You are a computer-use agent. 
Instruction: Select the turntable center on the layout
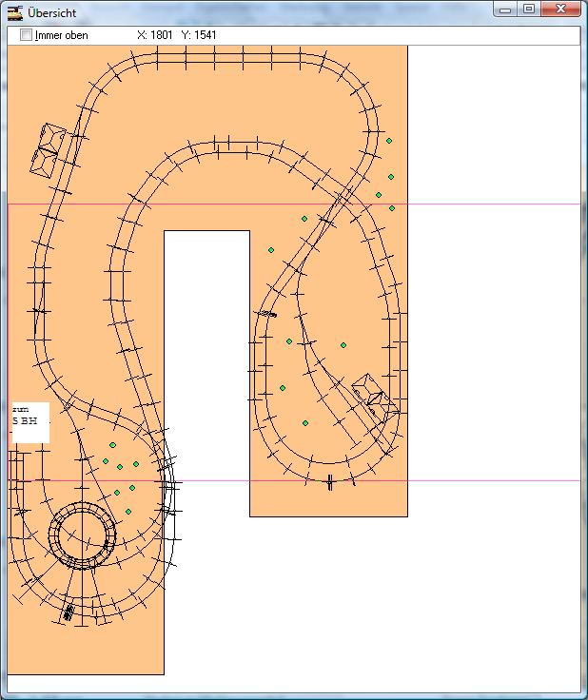[x=83, y=536]
